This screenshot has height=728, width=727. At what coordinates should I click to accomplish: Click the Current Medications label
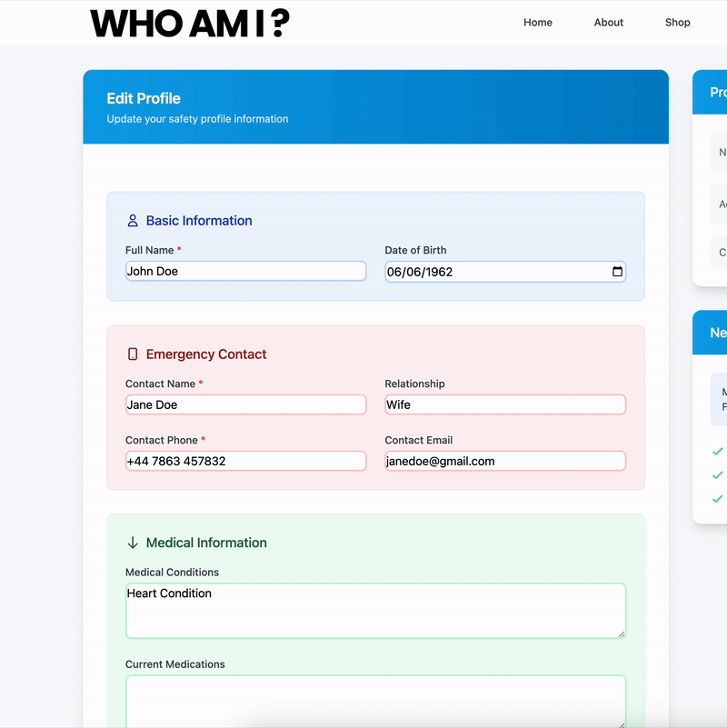(x=175, y=664)
